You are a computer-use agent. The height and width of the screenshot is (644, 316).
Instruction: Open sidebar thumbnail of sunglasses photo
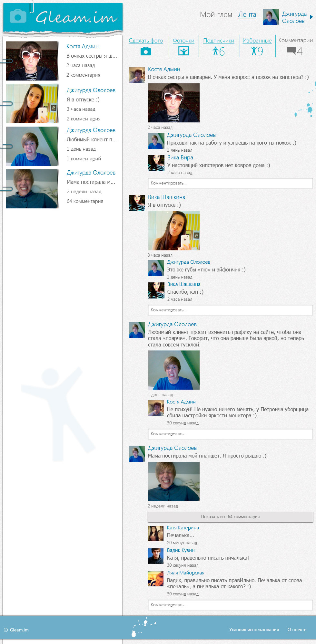pos(32,61)
